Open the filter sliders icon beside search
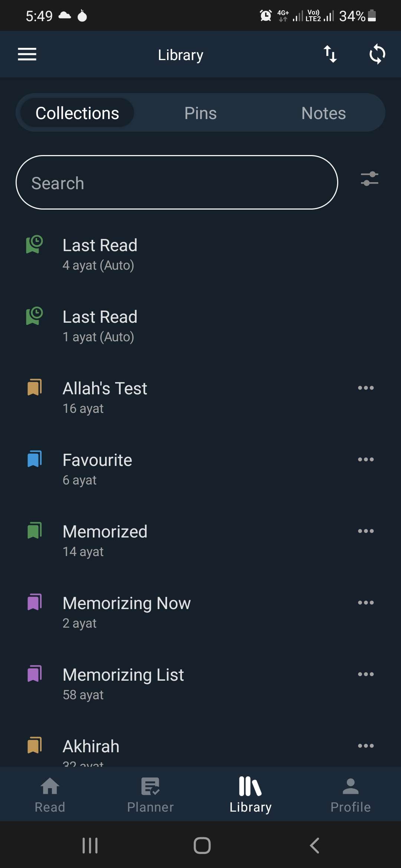Viewport: 401px width, 868px height. tap(369, 179)
